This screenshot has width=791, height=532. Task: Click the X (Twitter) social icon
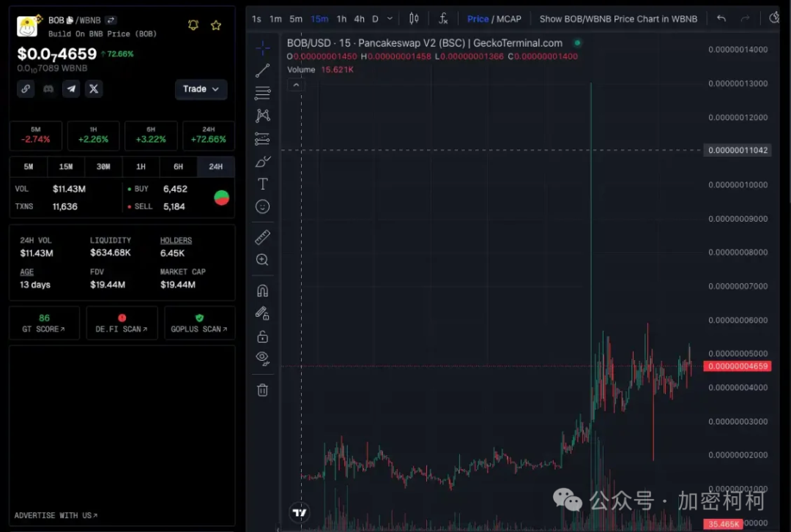point(94,89)
